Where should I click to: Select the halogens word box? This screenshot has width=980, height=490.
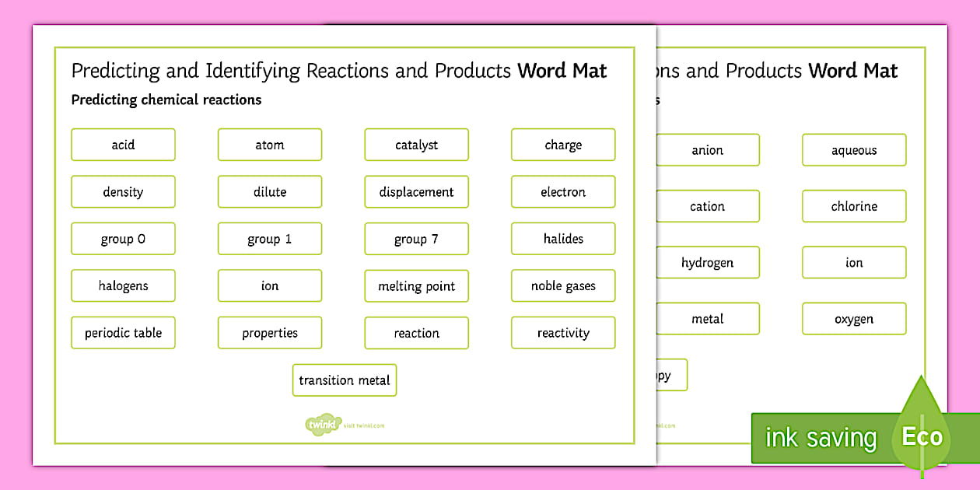123,285
